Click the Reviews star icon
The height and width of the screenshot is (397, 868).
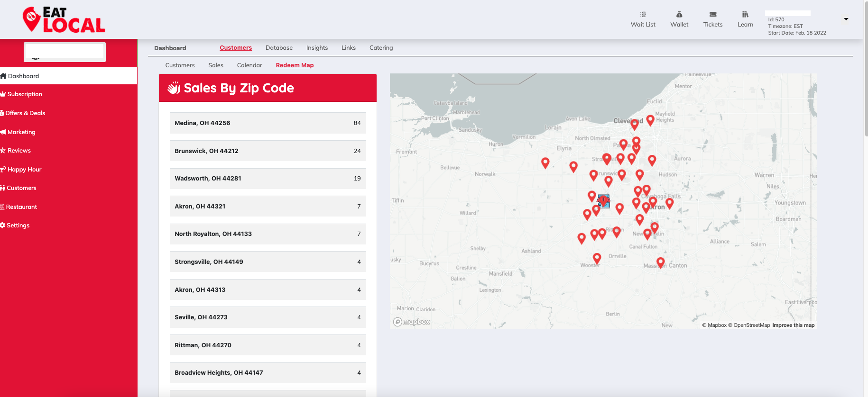[3, 151]
